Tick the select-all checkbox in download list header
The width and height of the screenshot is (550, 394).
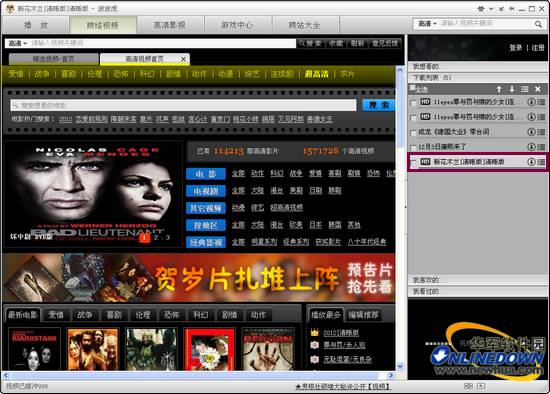point(413,88)
